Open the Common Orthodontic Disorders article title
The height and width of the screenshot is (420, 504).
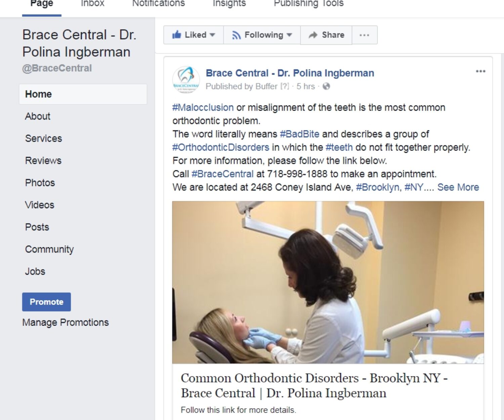click(x=314, y=385)
